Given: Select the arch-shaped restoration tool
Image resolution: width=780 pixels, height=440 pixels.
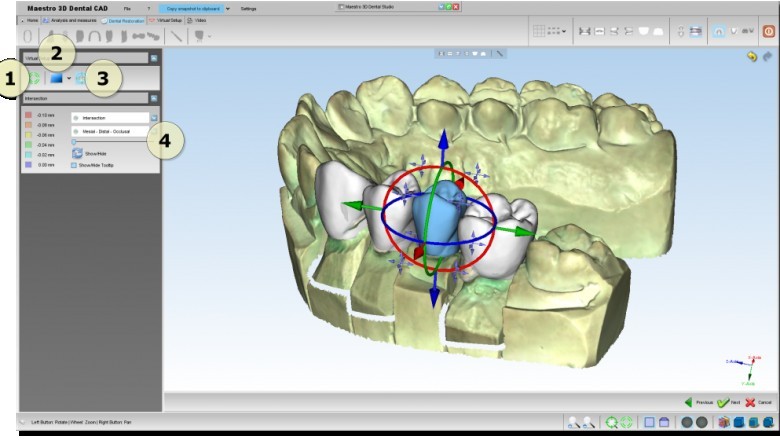Looking at the screenshot, I should (94, 36).
